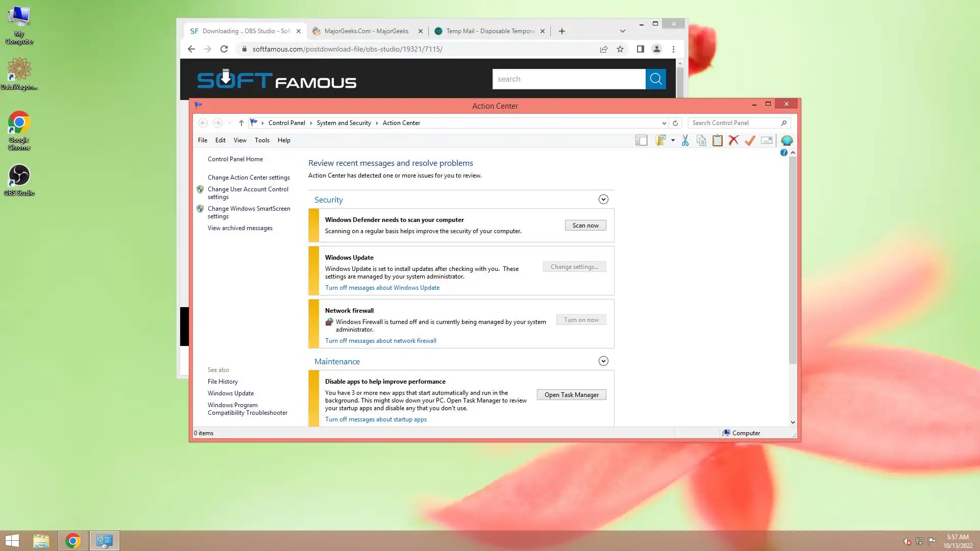The width and height of the screenshot is (980, 551).
Task: Open the folder options dropdown arrow in toolbar
Action: click(673, 140)
